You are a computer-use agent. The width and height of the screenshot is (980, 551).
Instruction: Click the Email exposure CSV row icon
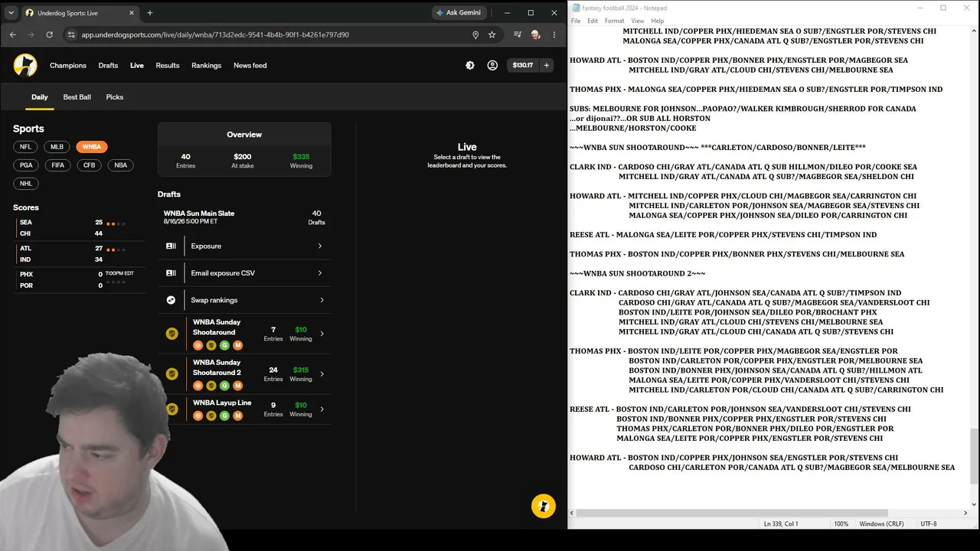[x=171, y=273]
